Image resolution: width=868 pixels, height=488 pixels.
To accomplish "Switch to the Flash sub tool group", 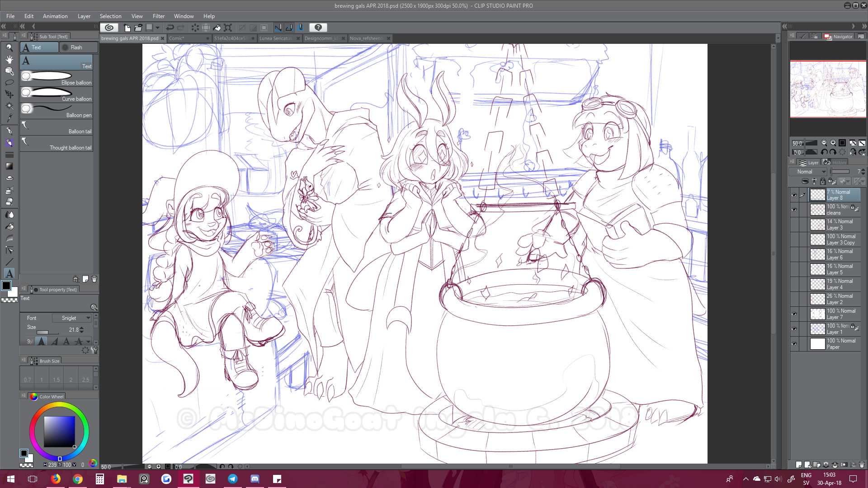I will (78, 47).
